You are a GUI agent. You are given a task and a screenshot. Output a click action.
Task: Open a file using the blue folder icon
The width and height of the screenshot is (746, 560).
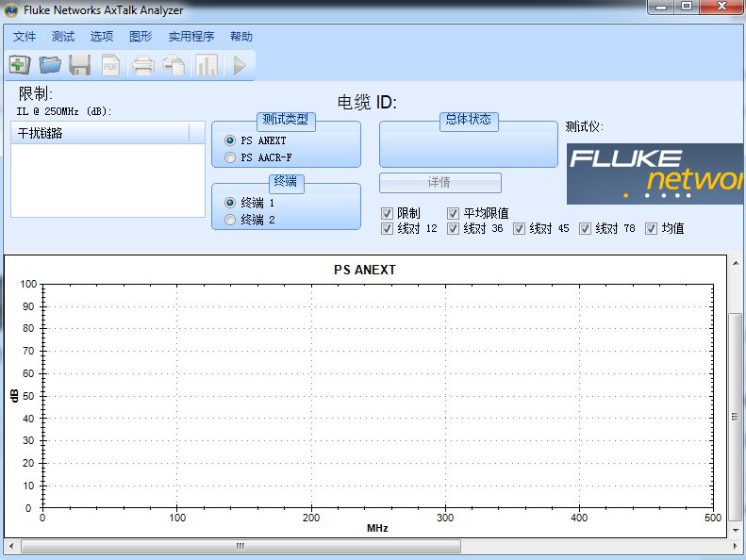(x=50, y=65)
